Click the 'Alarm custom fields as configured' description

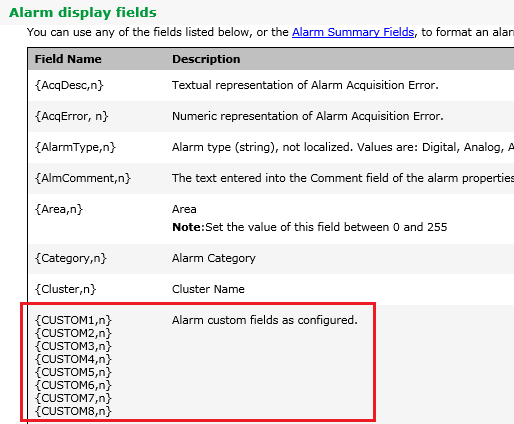[265, 320]
